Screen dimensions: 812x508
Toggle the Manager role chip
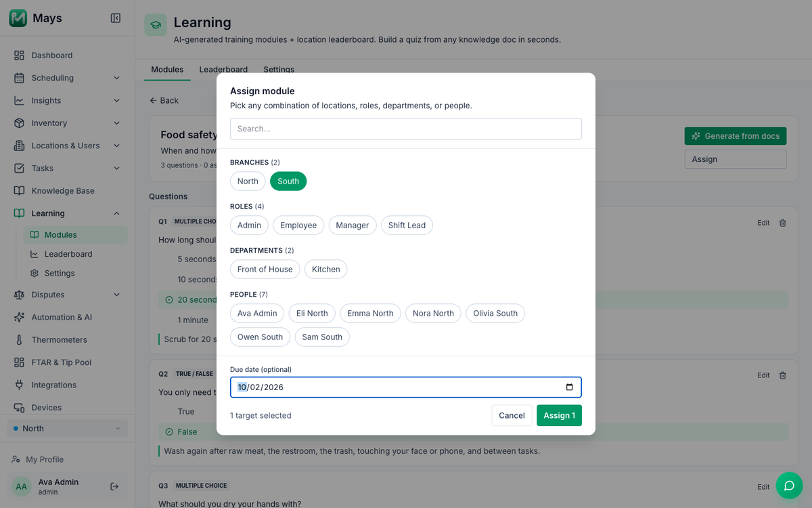coord(353,226)
